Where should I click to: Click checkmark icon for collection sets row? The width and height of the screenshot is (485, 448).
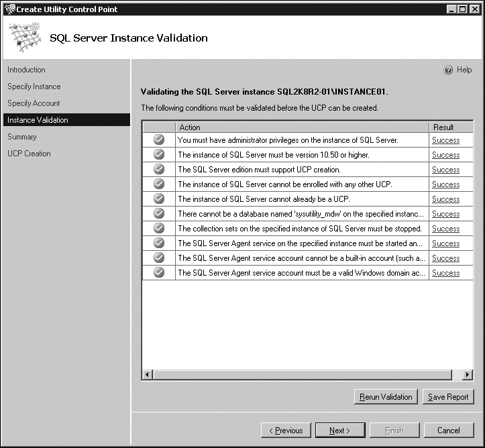click(x=159, y=228)
